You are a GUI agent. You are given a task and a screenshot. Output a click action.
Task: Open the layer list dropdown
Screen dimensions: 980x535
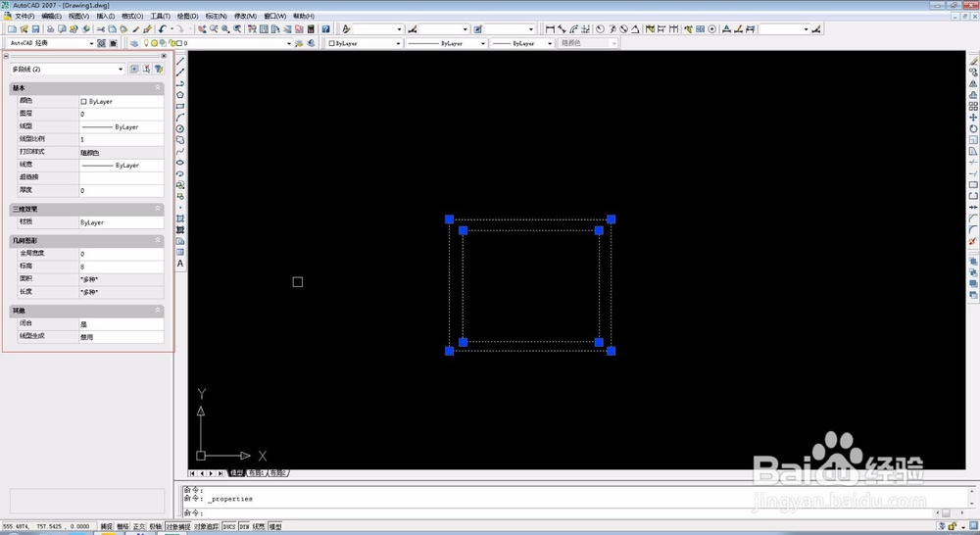(x=289, y=43)
